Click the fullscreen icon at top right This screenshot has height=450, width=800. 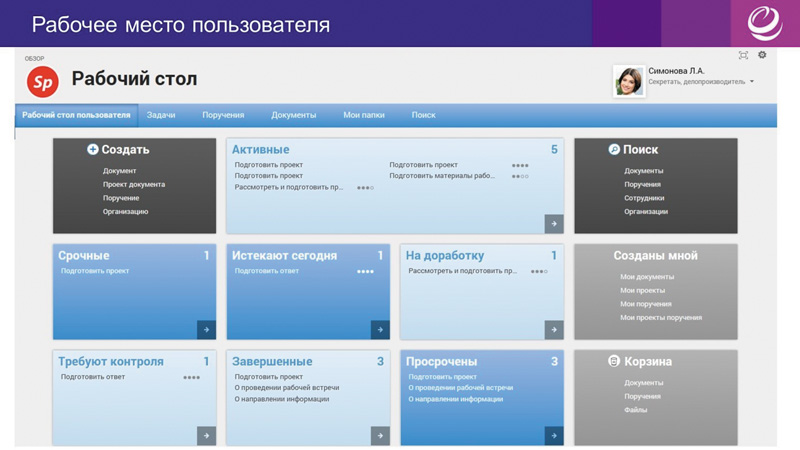pyautogui.click(x=743, y=55)
